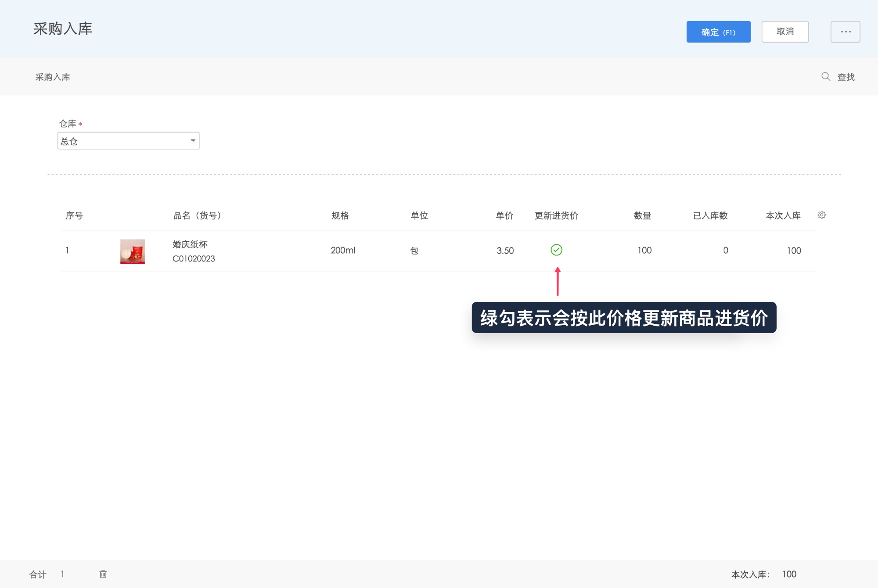Click the 本次入库 column header

pos(783,215)
